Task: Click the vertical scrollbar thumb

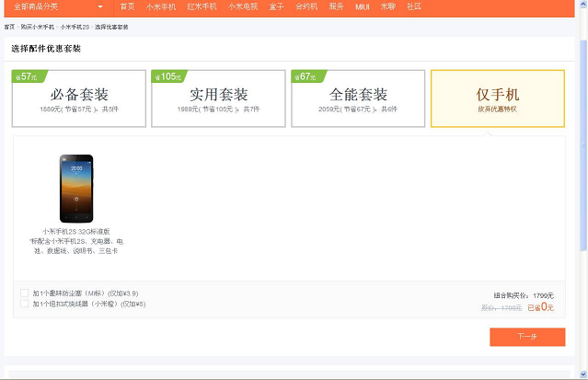Action: tap(583, 144)
